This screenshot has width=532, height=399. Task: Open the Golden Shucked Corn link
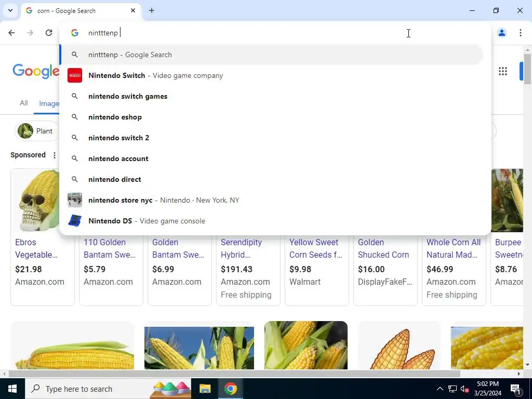383,248
